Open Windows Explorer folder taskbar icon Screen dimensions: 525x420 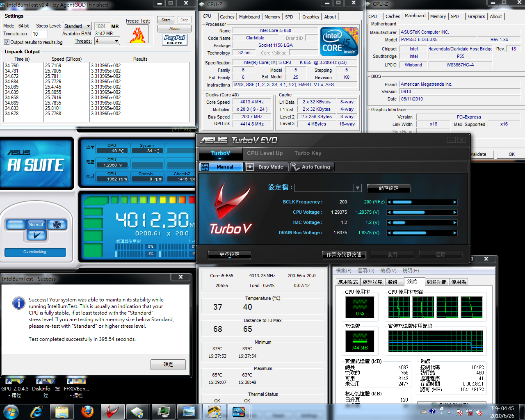[x=62, y=412]
